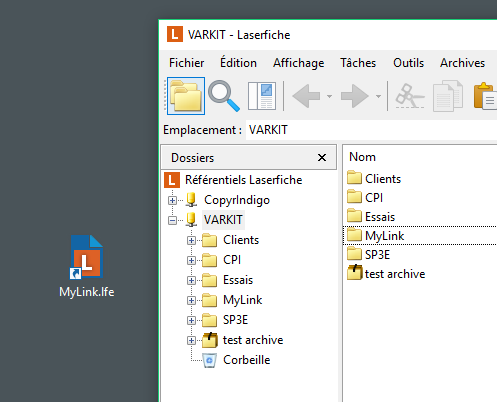
Task: Expand the SP3E folder in tree
Action: tap(191, 320)
